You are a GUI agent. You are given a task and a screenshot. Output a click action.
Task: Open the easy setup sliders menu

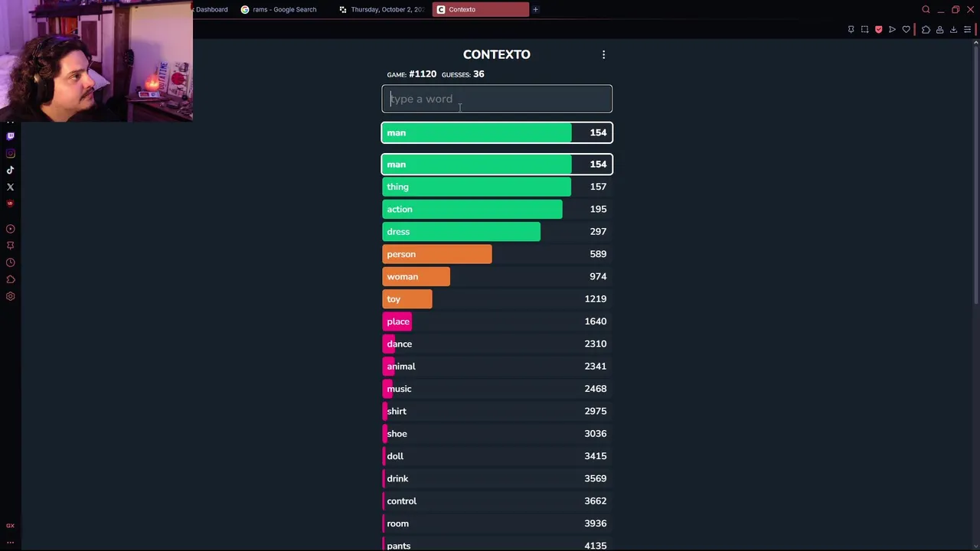pos(968,30)
